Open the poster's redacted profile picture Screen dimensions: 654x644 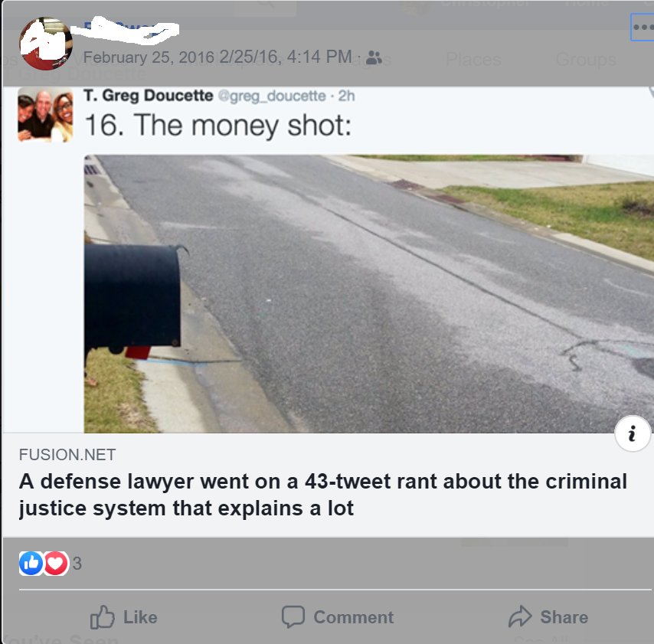[x=46, y=44]
